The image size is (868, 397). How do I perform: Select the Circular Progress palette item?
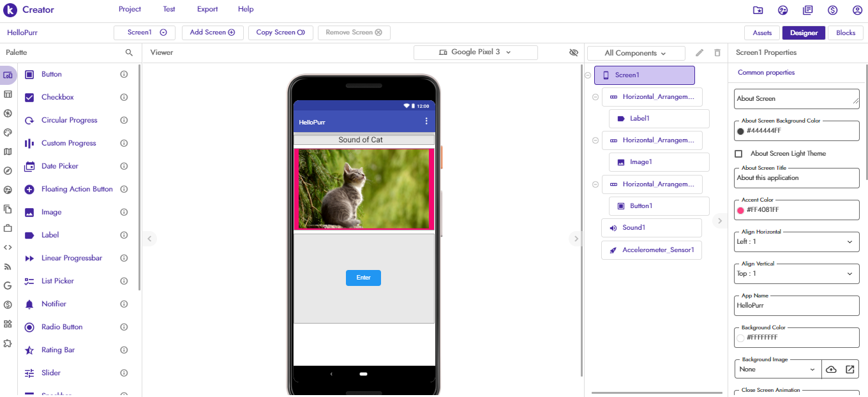[69, 120]
